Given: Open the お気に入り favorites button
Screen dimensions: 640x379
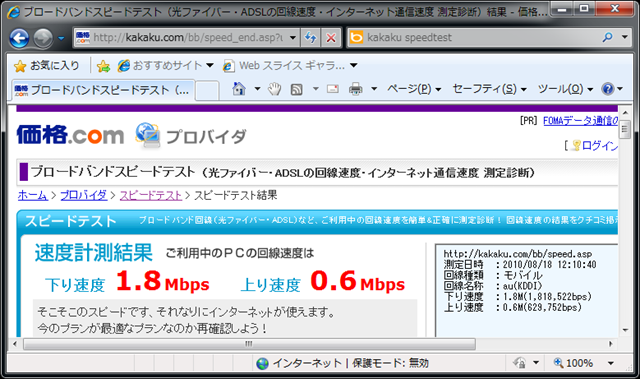Looking at the screenshot, I should click(x=47, y=66).
